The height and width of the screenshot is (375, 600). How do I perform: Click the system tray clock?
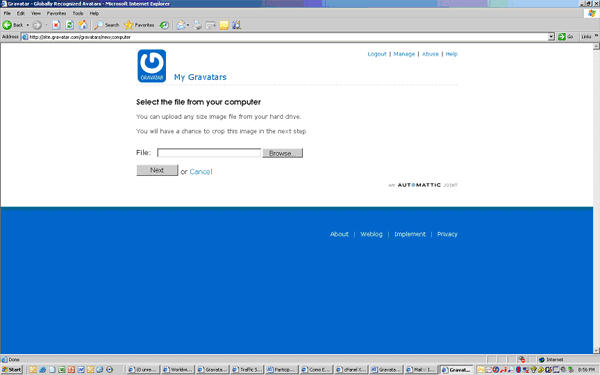tap(586, 370)
